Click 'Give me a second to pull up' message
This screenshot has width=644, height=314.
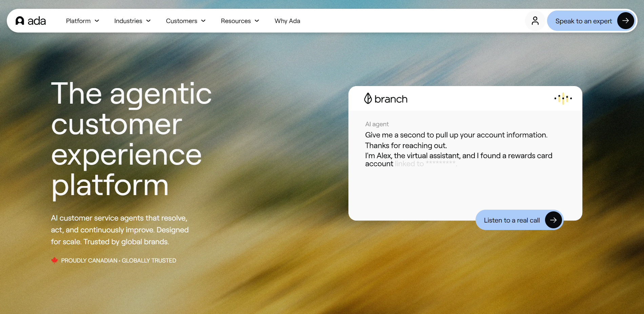click(x=456, y=135)
